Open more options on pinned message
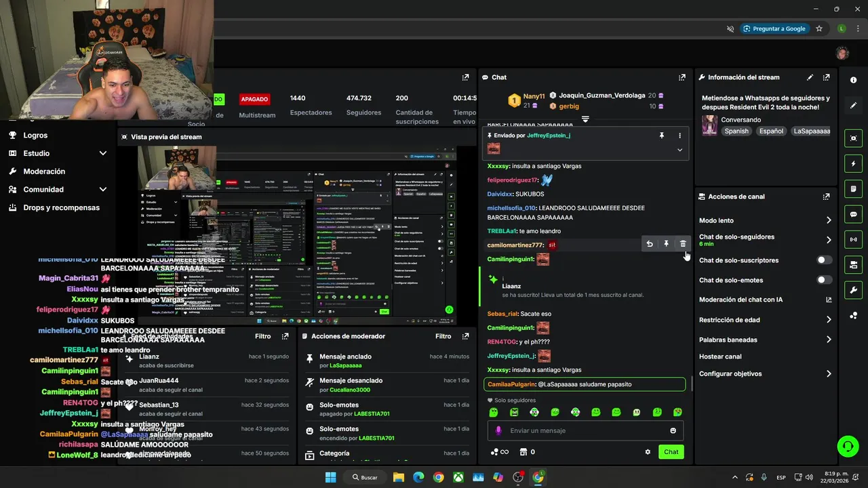 679,136
